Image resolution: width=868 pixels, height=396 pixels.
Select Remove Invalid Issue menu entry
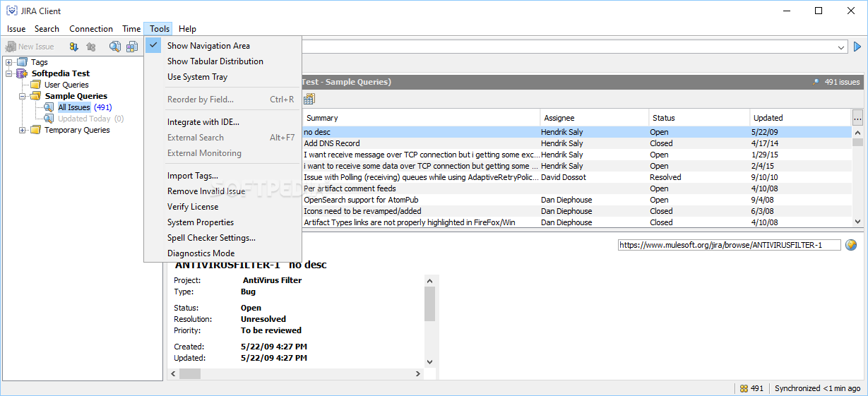223,191
